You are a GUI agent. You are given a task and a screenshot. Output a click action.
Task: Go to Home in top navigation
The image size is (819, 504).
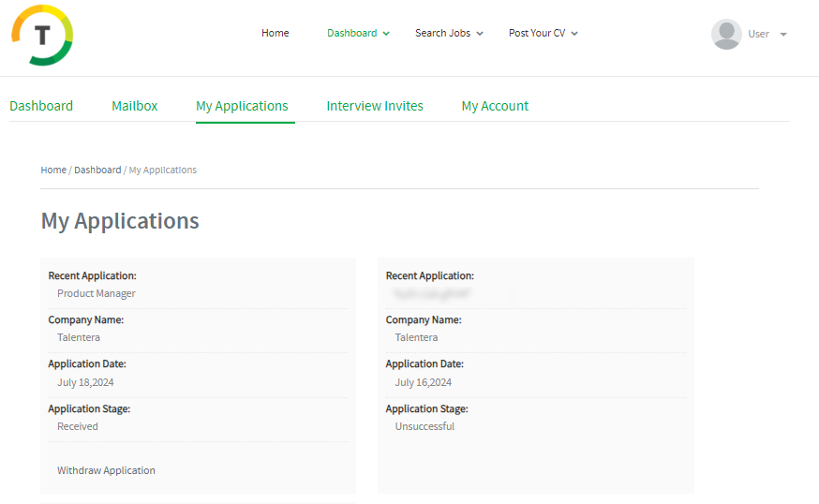pos(275,33)
